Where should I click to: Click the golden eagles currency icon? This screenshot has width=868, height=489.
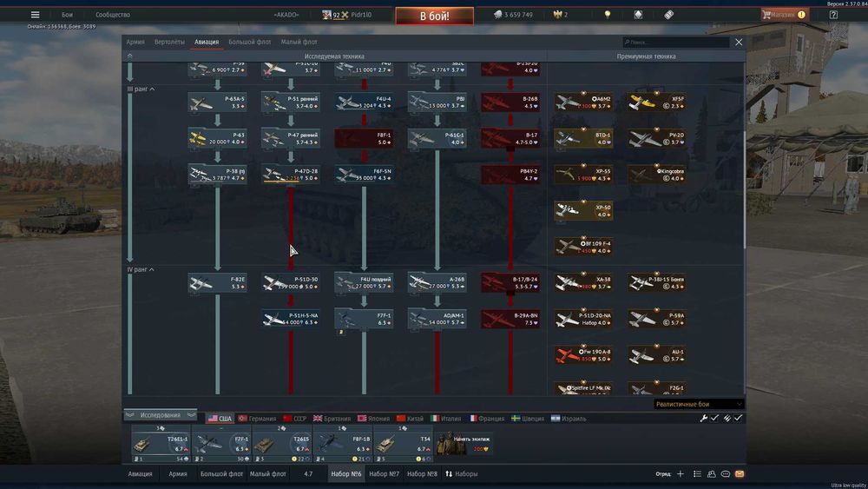(557, 15)
